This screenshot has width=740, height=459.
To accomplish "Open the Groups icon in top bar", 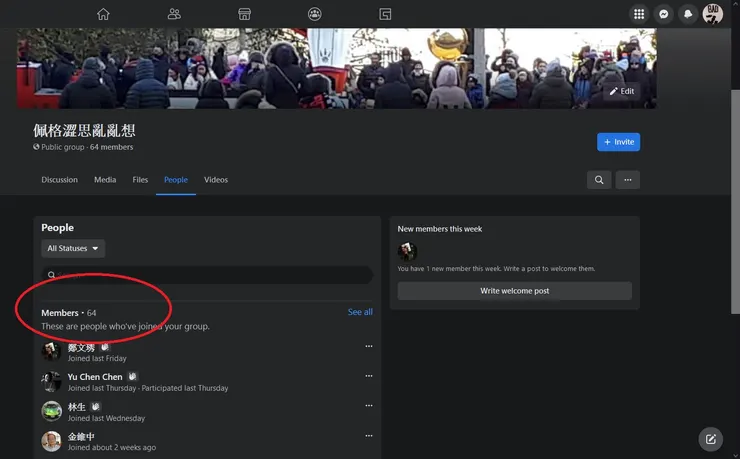I will [315, 14].
